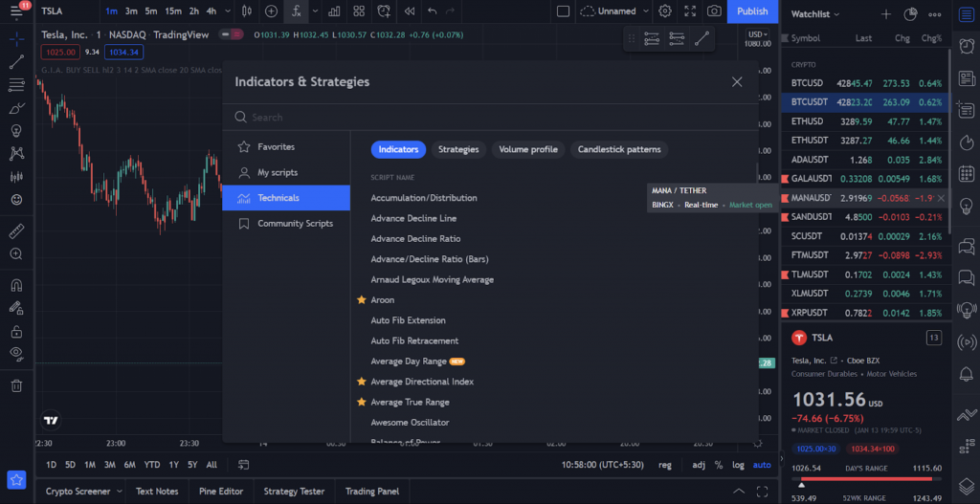This screenshot has height=504, width=980.
Task: Open the layout templates grid icon
Action: [x=359, y=11]
